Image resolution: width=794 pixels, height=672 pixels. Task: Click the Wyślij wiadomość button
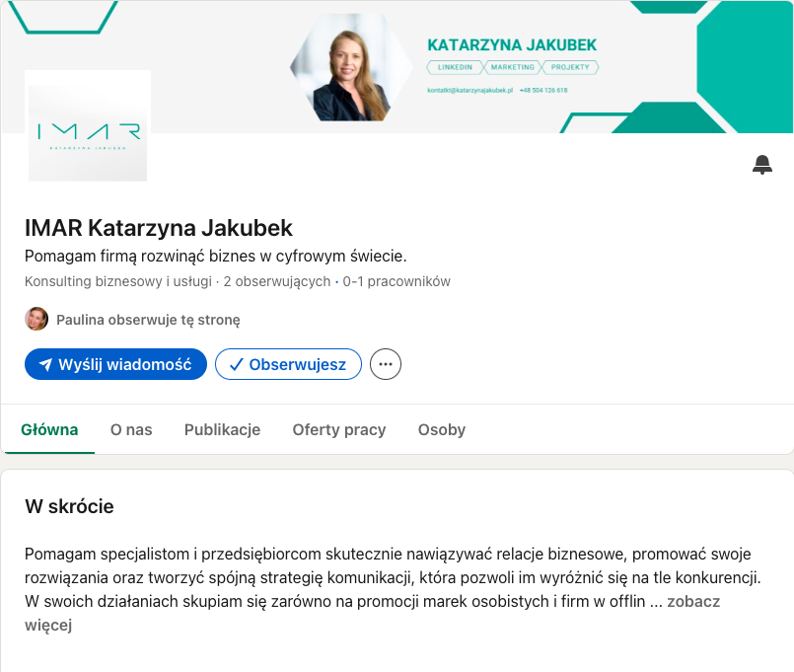coord(115,364)
